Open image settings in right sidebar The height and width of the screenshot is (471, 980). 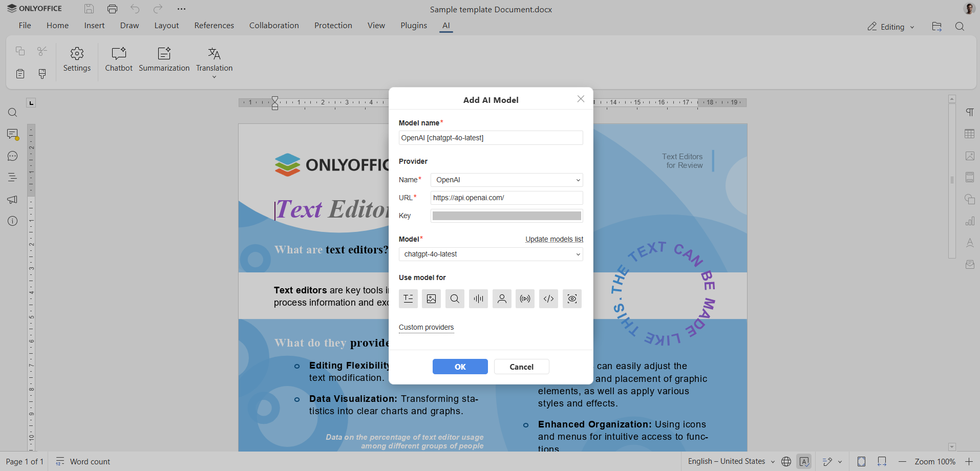[x=970, y=156]
